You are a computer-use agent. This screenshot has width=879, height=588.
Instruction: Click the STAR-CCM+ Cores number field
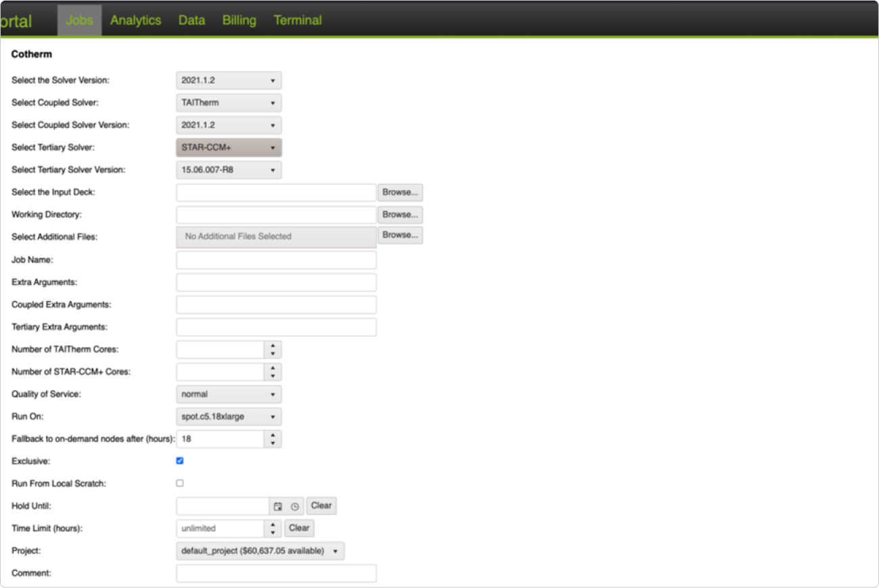pos(220,372)
